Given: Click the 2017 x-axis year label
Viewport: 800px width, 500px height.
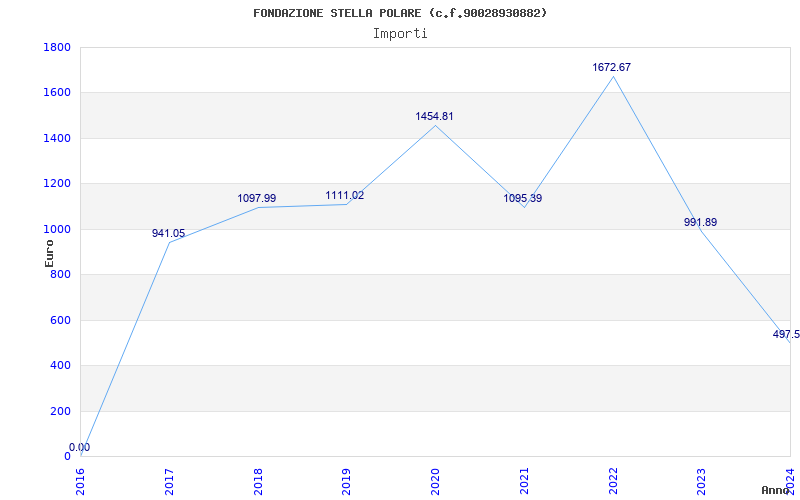Looking at the screenshot, I should [x=169, y=481].
